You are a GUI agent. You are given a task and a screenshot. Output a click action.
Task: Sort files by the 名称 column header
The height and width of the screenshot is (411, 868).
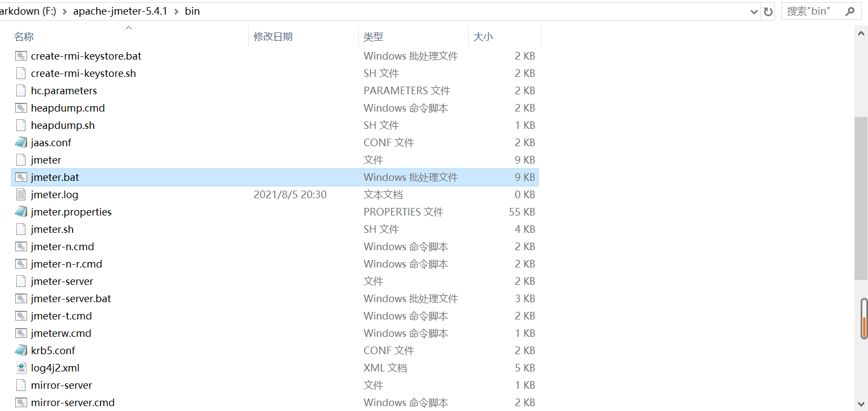pos(24,36)
